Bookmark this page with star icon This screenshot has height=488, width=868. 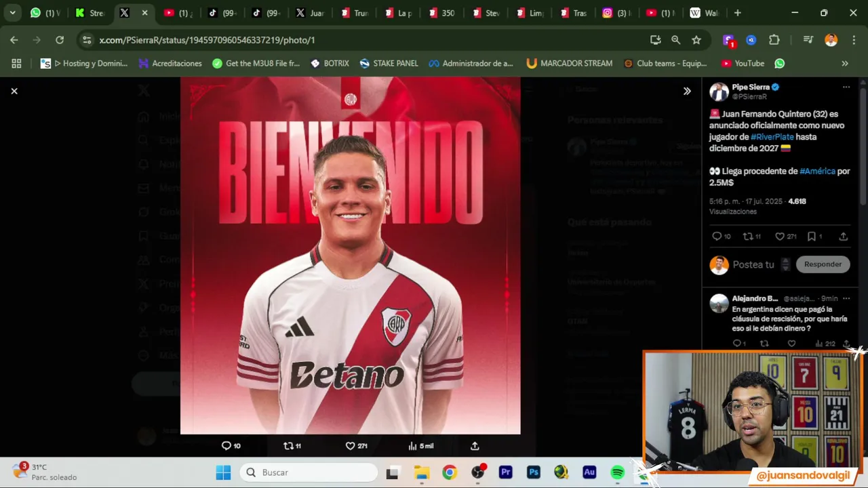696,40
